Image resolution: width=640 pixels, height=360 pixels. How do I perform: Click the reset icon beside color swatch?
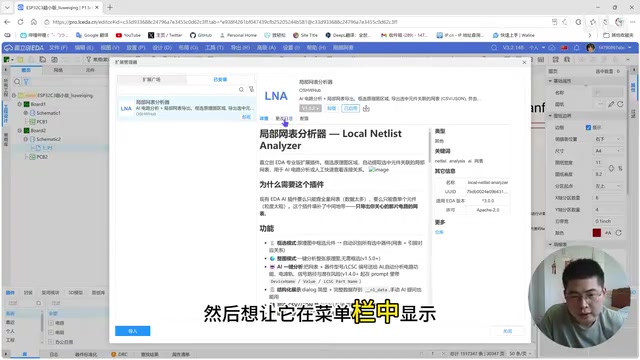point(619,233)
